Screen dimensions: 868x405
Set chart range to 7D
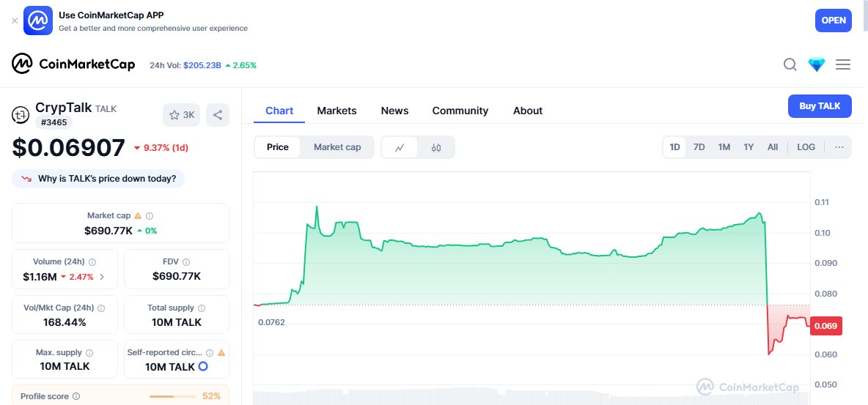pyautogui.click(x=699, y=147)
